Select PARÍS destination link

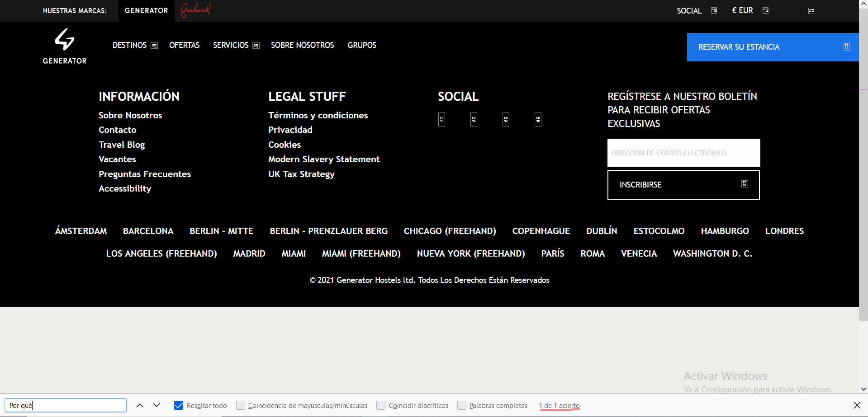pos(553,253)
